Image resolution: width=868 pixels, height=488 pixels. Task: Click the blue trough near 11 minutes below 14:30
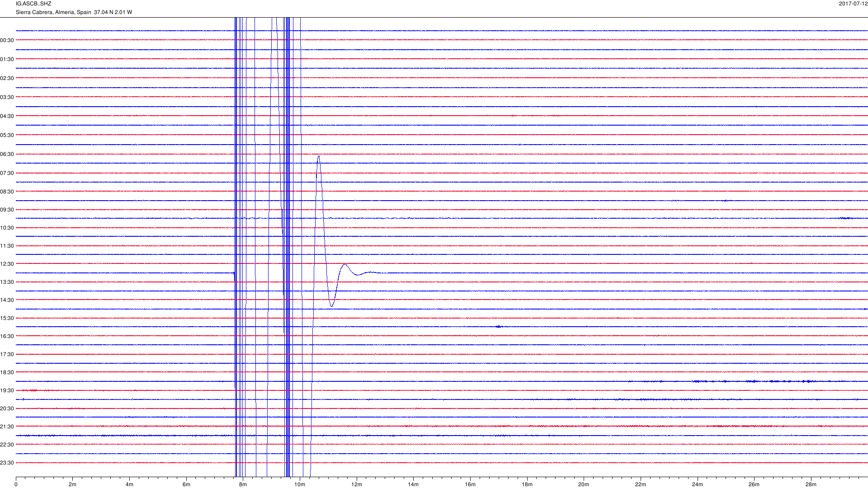tap(332, 306)
